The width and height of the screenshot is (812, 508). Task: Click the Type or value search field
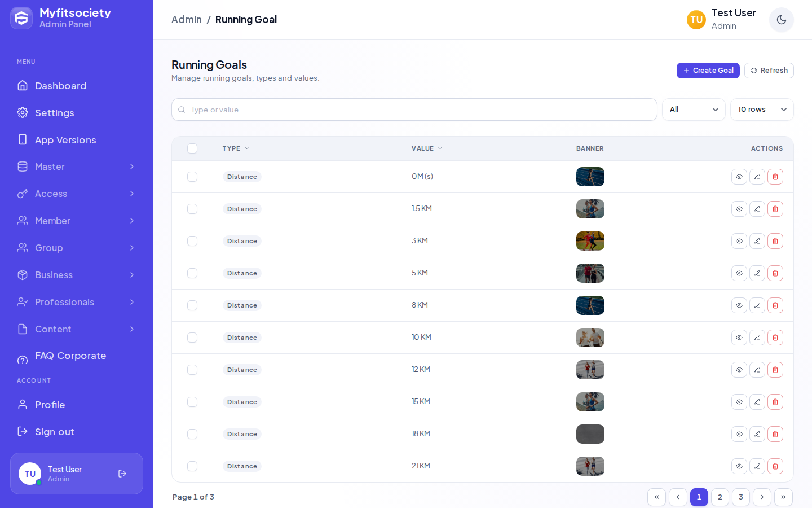tap(414, 110)
